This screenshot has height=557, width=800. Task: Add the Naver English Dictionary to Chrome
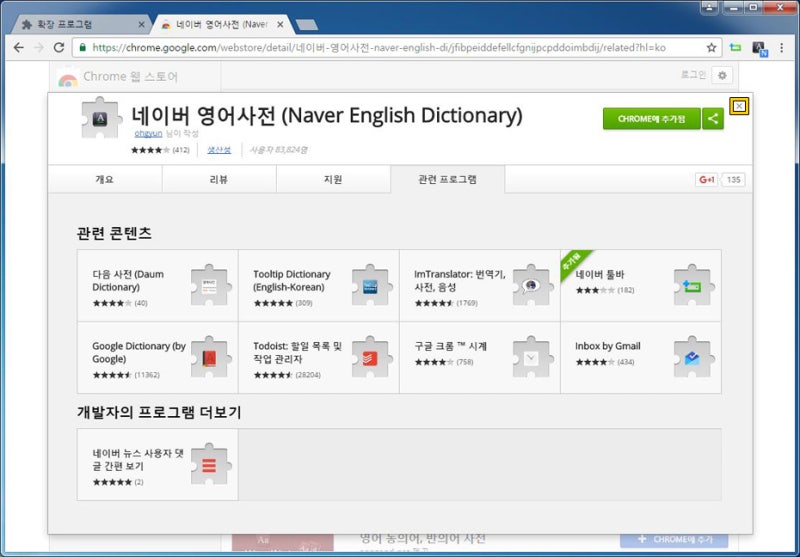click(652, 119)
